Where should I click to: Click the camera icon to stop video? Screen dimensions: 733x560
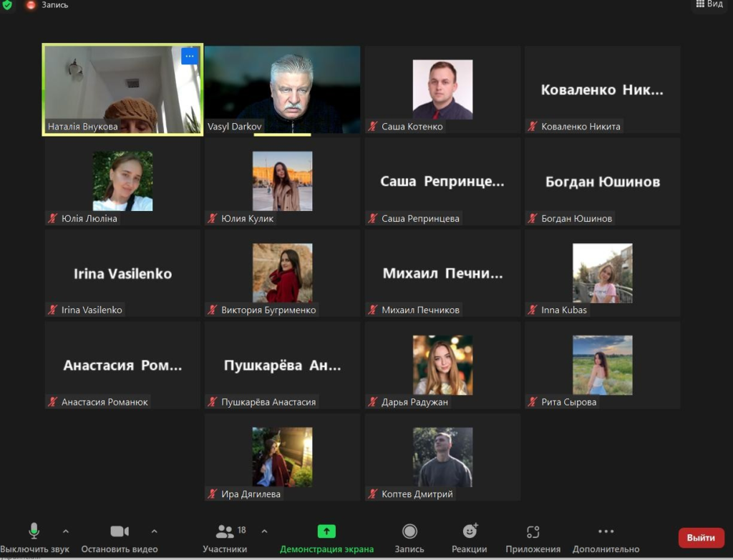(x=120, y=531)
